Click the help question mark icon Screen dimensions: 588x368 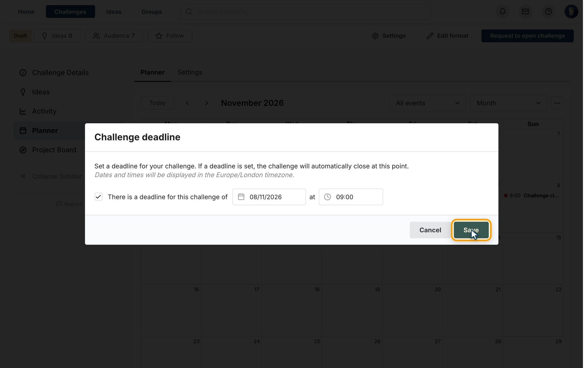coord(548,11)
